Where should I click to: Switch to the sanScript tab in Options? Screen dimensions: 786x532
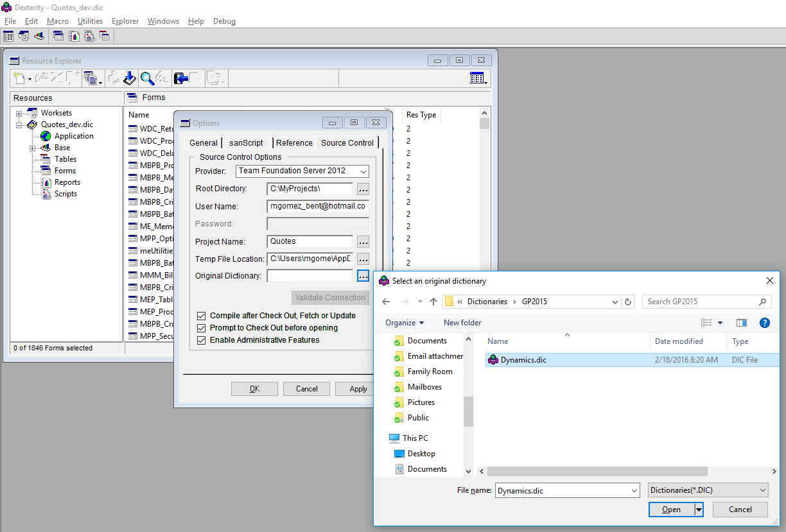pyautogui.click(x=246, y=142)
